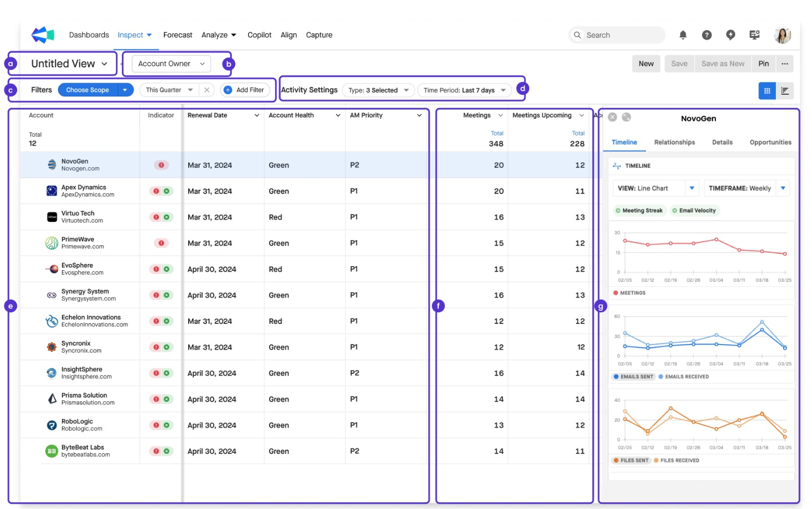Click the Prisma Solution account logo
The height and width of the screenshot is (509, 812).
(52, 399)
